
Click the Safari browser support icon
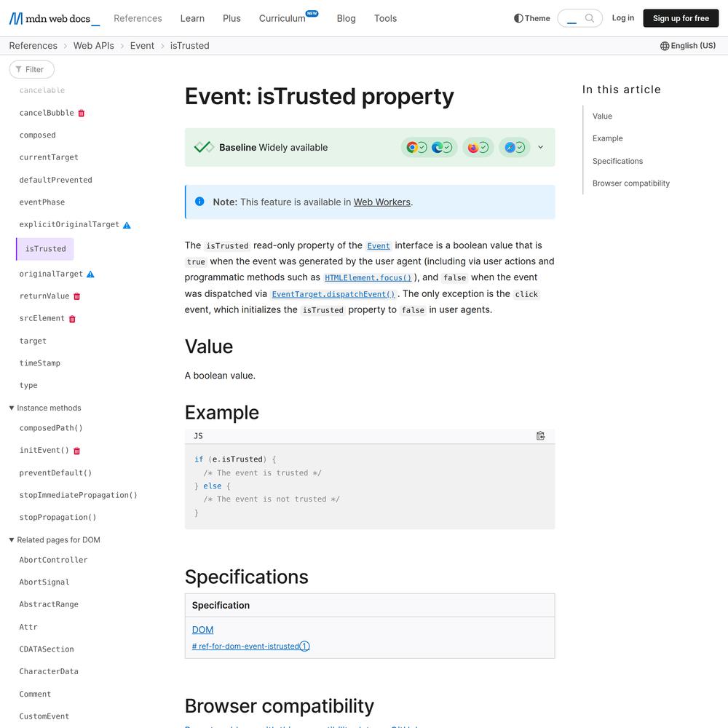coord(510,148)
